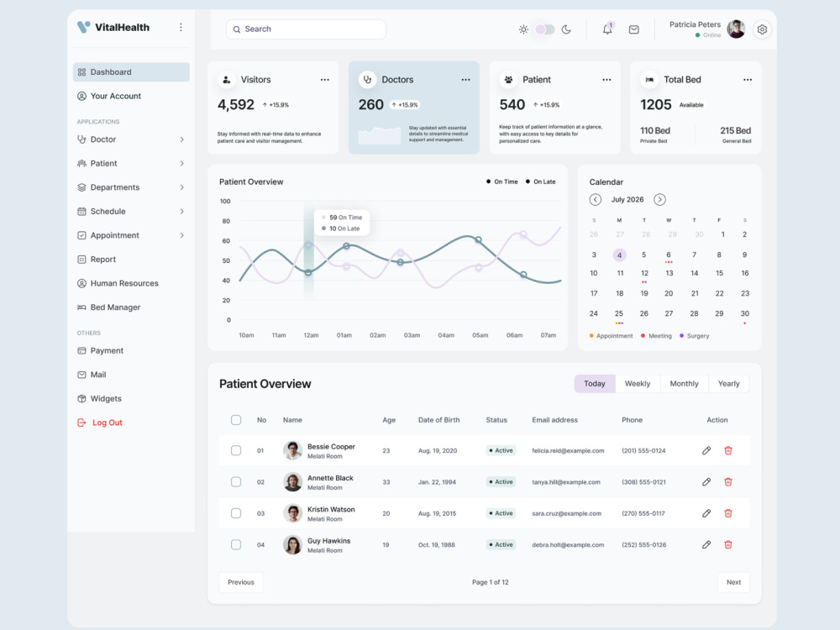
Task: Check the checkbox for Annette Black
Action: coord(236,482)
